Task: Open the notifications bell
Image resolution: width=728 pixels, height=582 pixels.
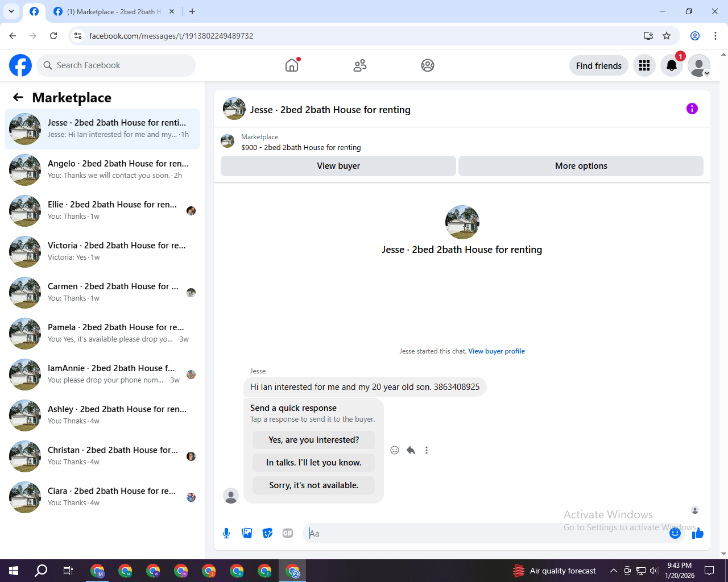Action: (x=672, y=65)
